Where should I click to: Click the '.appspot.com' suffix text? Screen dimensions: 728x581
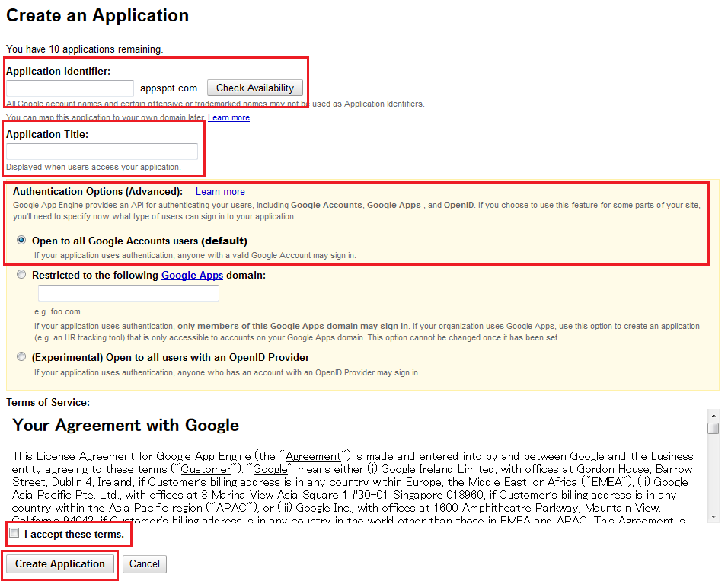168,88
